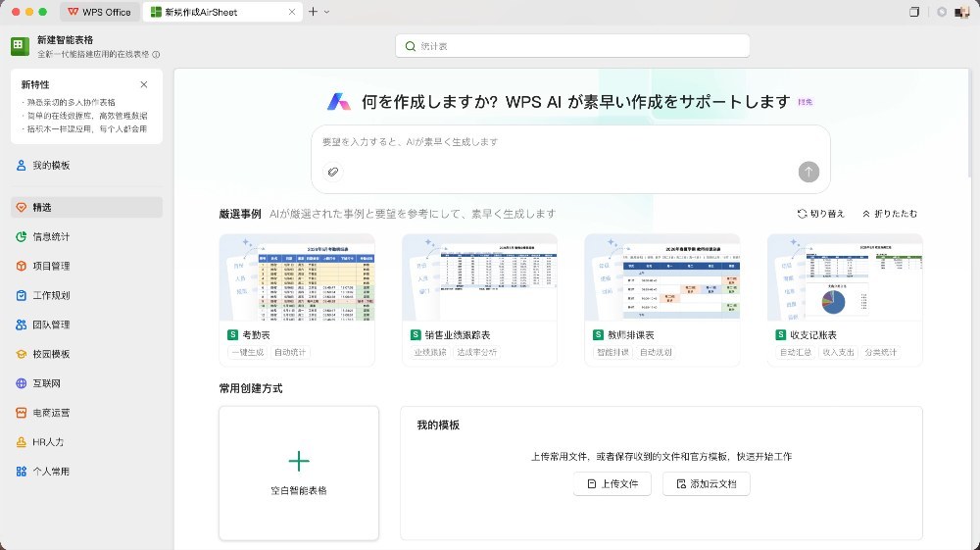Click the 自动统计 tag
Screen dimensions: 980x550
tap(290, 353)
